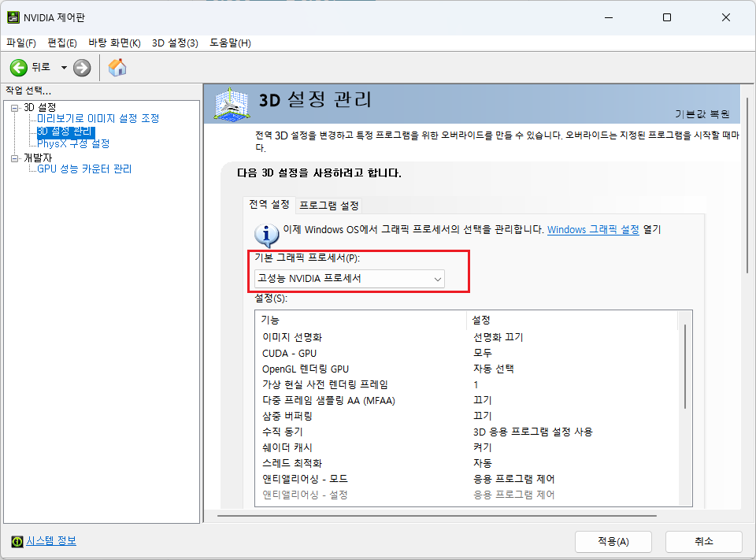
Task: Open the back history dropdown arrow
Action: (64, 68)
